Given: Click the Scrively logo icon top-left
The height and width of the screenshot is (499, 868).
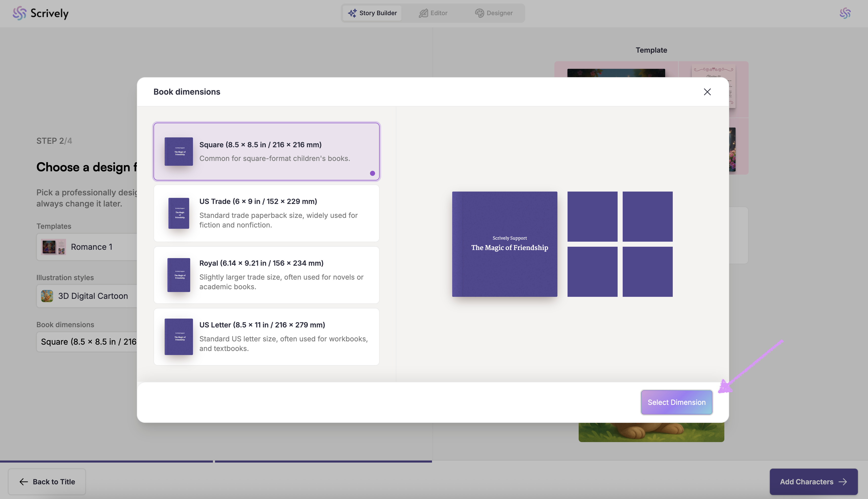Looking at the screenshot, I should coord(19,13).
